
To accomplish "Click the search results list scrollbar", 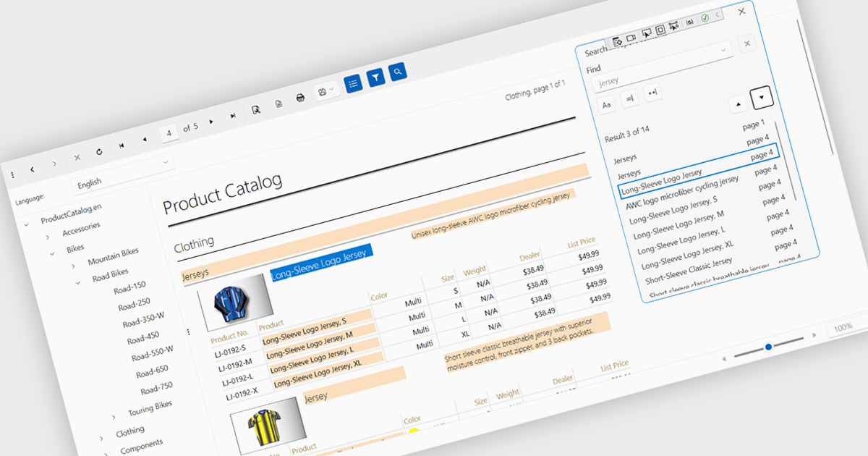I will (x=786, y=161).
